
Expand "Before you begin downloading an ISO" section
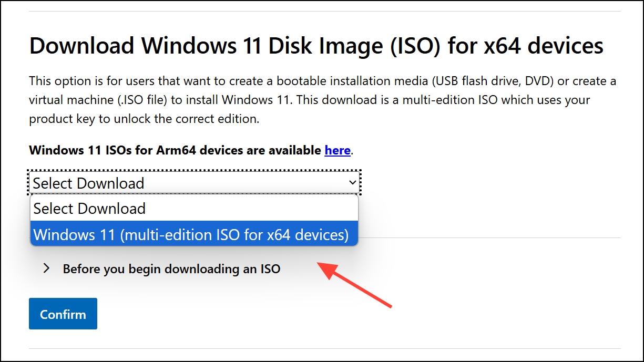171,269
